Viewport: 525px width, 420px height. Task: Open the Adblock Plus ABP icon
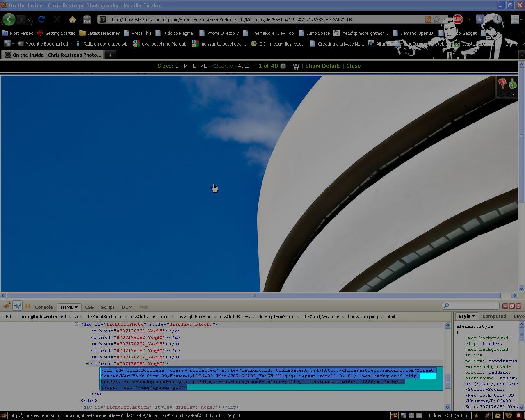click(x=458, y=19)
